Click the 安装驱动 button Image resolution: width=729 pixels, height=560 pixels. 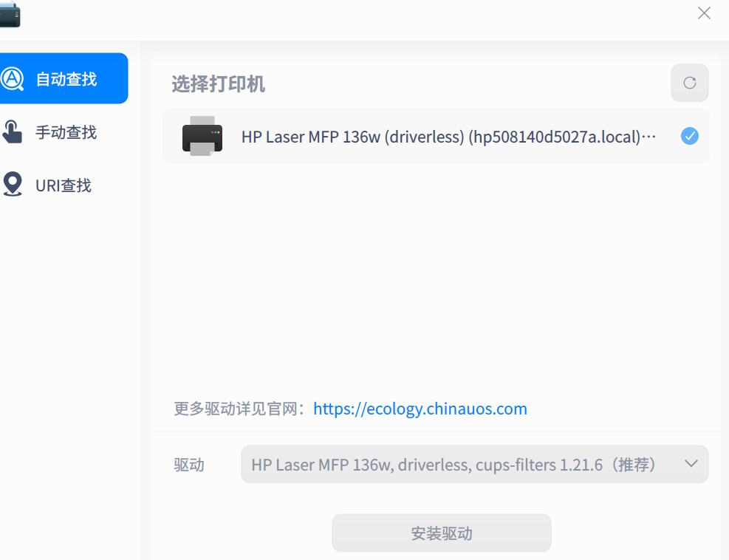(442, 533)
